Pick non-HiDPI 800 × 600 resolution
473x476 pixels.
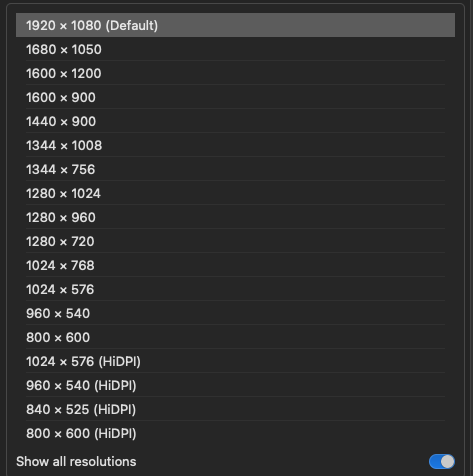click(x=235, y=337)
